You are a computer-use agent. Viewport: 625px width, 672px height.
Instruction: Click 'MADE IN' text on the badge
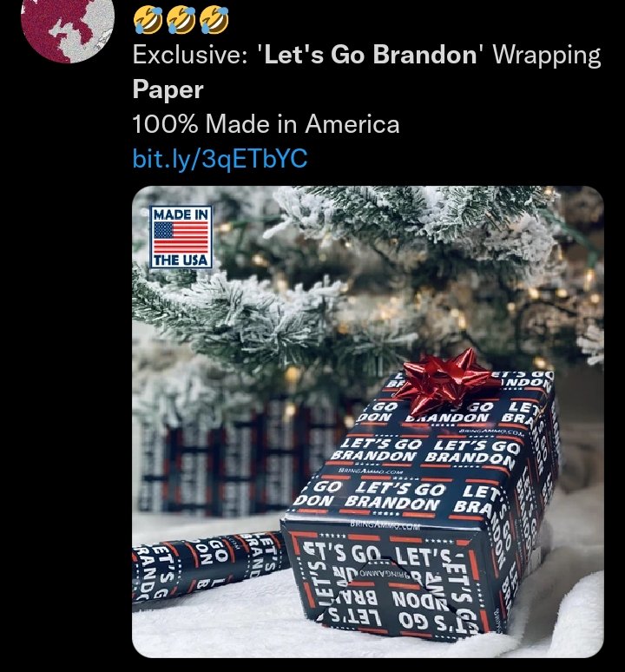point(181,214)
